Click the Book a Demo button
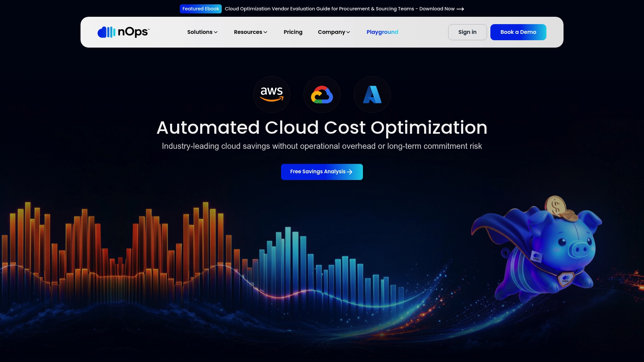644x362 pixels. click(x=518, y=32)
